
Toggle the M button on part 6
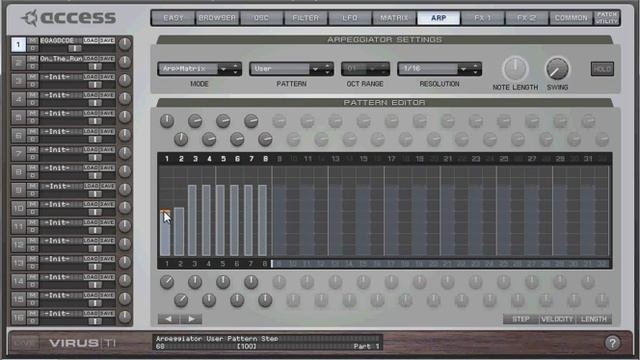(33, 131)
